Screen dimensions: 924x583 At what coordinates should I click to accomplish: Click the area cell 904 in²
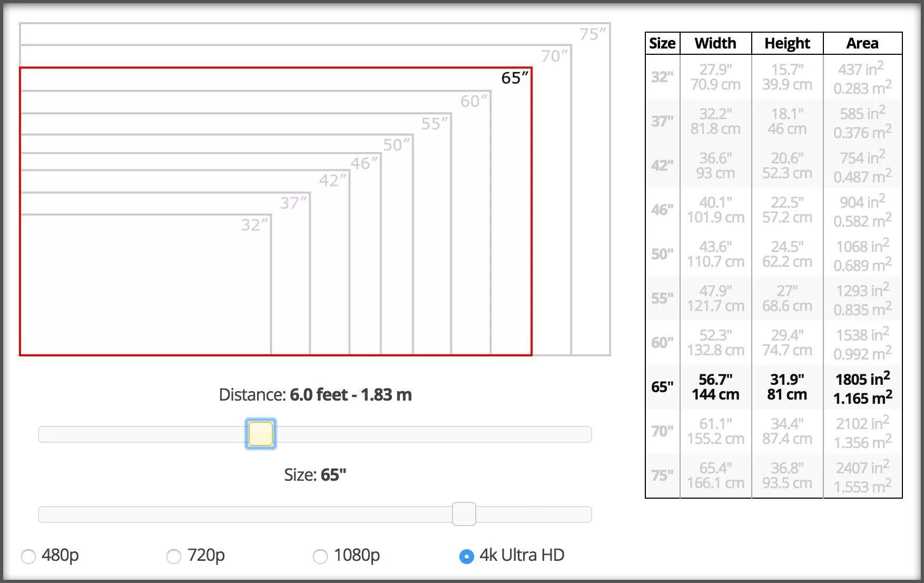pyautogui.click(x=862, y=210)
